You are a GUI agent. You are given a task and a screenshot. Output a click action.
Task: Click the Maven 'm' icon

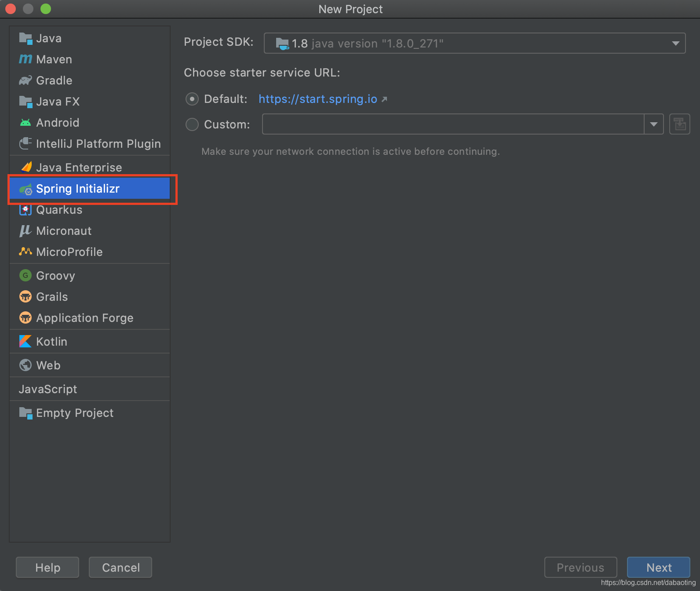26,59
